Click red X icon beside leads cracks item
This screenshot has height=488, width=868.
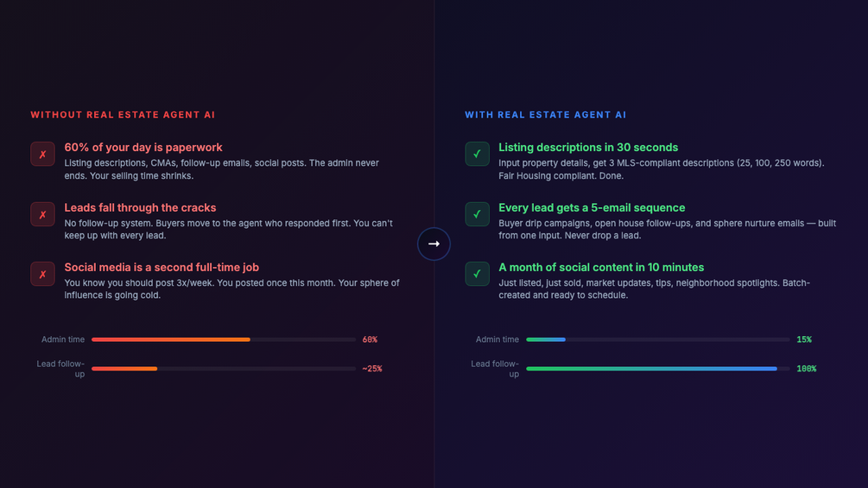click(x=42, y=214)
